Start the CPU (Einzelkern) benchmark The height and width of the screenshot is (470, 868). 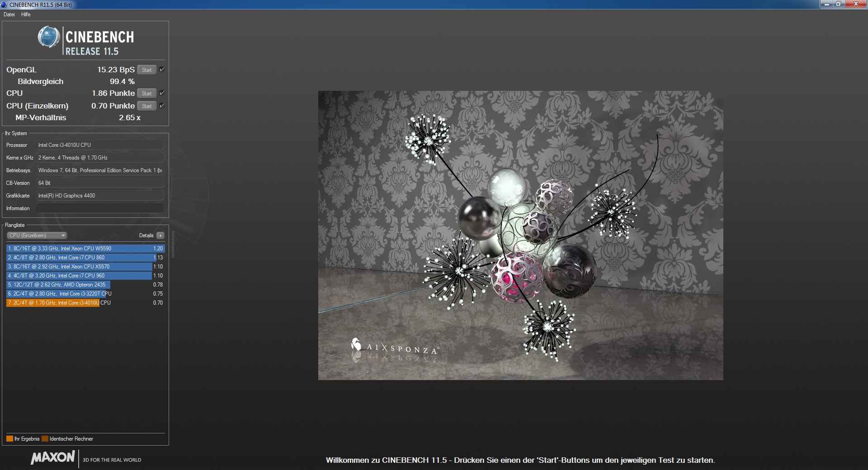pyautogui.click(x=146, y=106)
